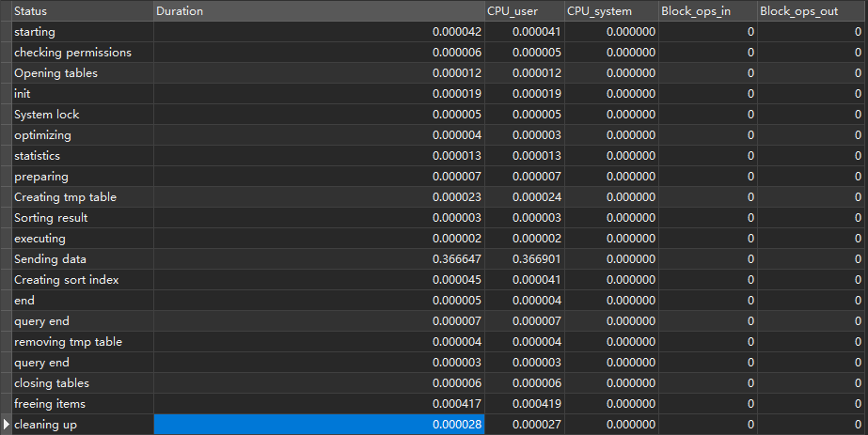This screenshot has width=868, height=435.
Task: Select the 'removing tmp table' status cell
Action: click(x=82, y=342)
